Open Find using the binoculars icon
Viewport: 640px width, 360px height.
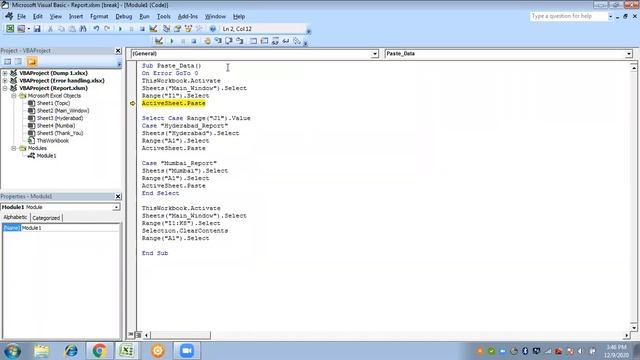(x=83, y=29)
